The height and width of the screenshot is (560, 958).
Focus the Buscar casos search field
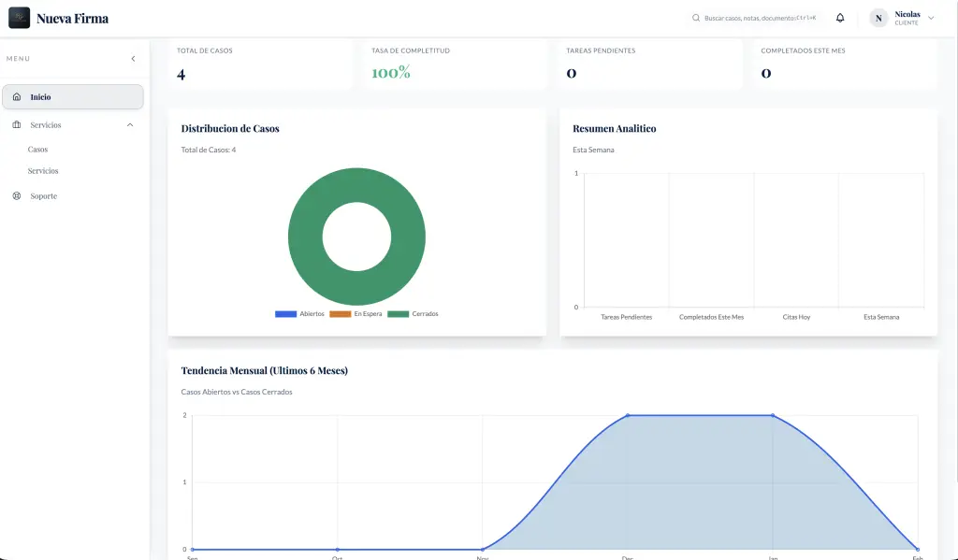coord(760,18)
